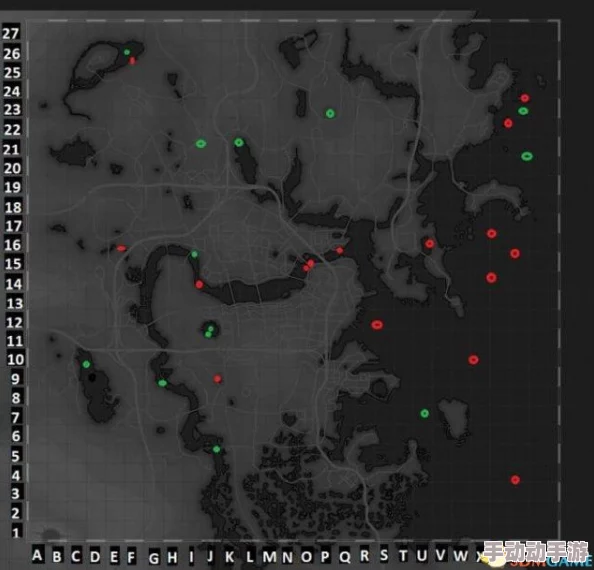594x570 pixels.
Task: Click row label 14
Action: (14, 284)
